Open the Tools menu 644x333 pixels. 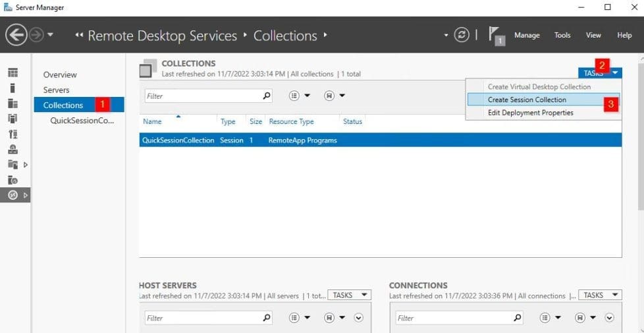tap(562, 35)
